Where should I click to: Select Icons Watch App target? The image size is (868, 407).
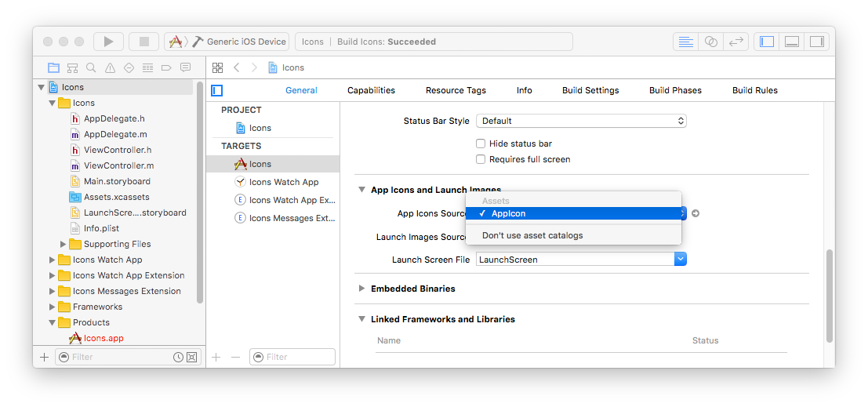tap(283, 182)
